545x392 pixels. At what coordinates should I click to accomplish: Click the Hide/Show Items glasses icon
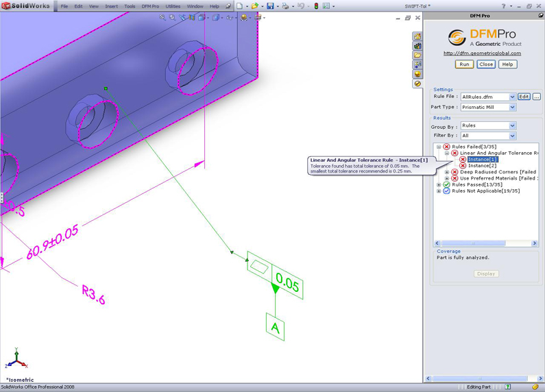(x=230, y=17)
